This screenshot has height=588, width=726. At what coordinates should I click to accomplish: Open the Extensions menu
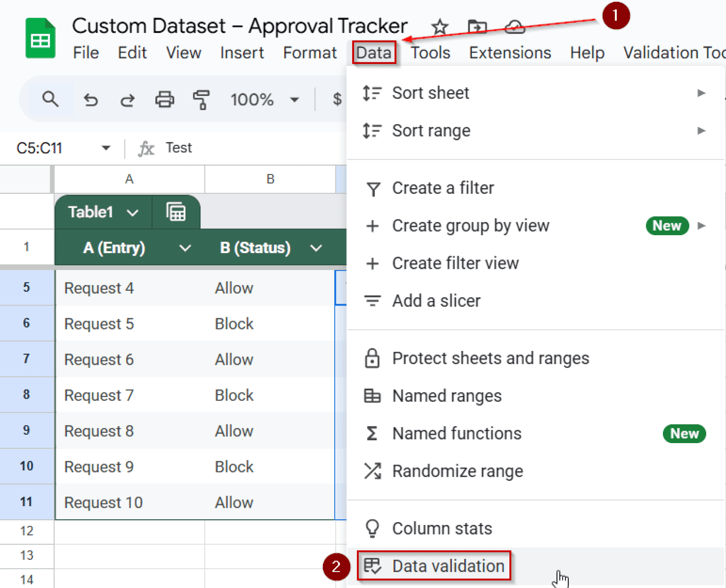coord(509,52)
